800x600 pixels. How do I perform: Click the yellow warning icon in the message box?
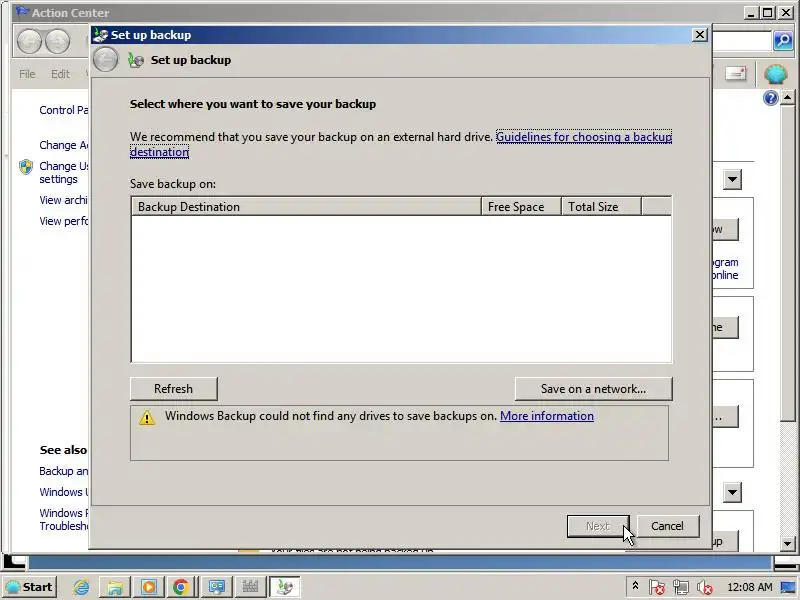click(x=147, y=418)
